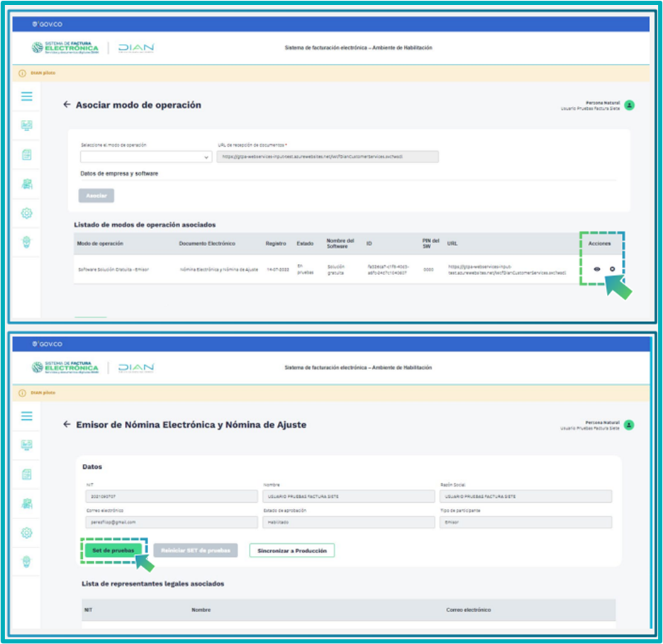663x644 pixels.
Task: Click the Sincronizar a Producción button
Action: [291, 550]
